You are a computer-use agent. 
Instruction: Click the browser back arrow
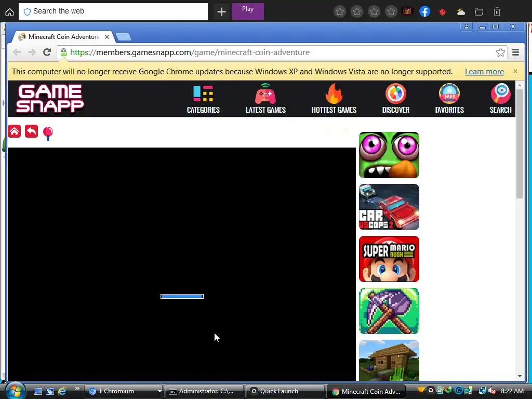17,52
